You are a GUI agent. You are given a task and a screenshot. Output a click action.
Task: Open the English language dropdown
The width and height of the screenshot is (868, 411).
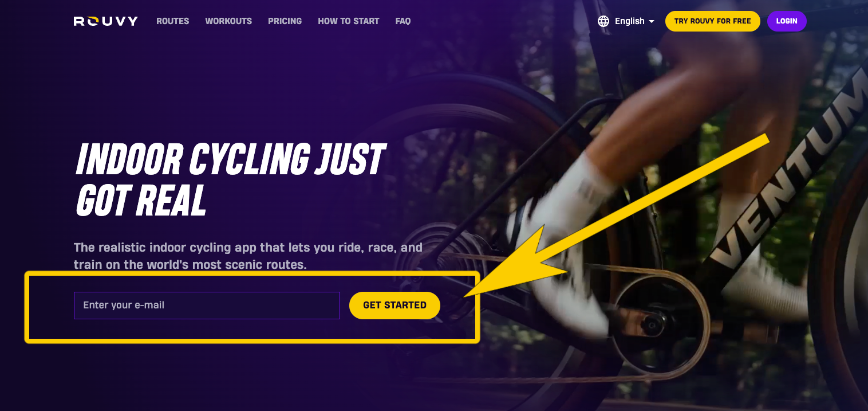[626, 21]
